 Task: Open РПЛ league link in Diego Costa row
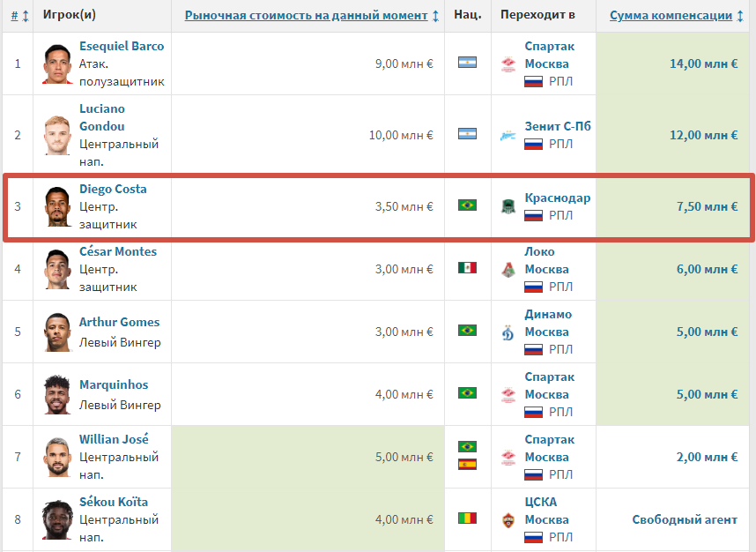560,215
